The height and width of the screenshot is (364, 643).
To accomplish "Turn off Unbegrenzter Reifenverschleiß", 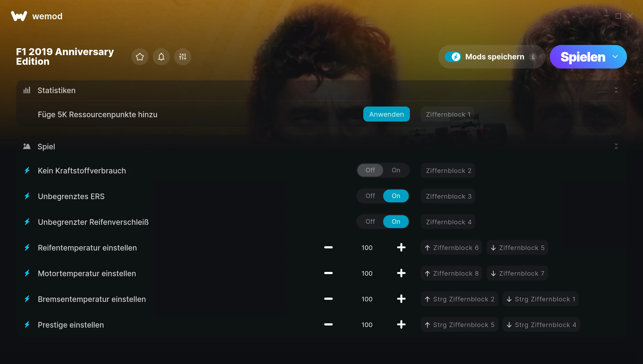I will pos(370,222).
